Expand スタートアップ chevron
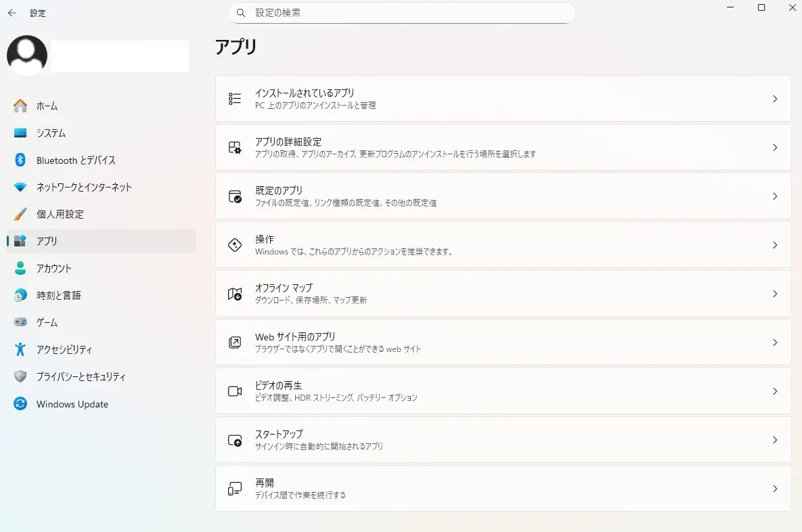The image size is (802, 532). pyautogui.click(x=775, y=440)
